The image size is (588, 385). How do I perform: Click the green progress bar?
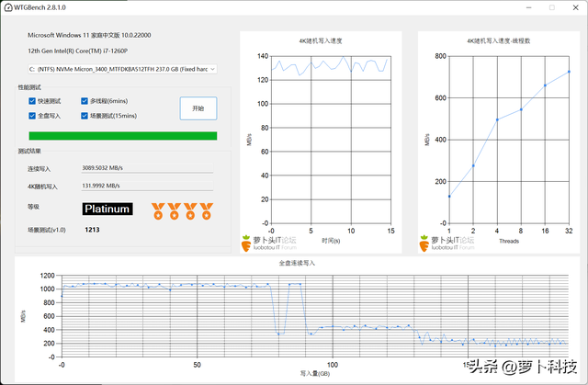point(123,136)
